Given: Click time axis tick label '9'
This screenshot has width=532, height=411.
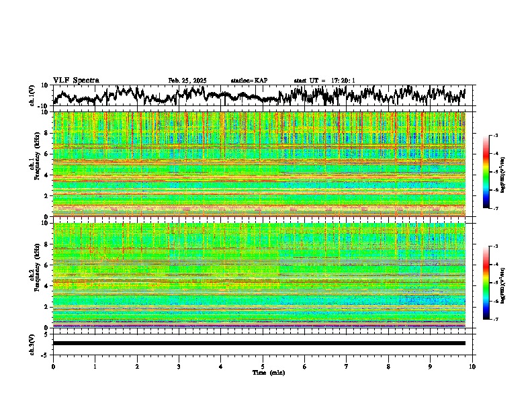Looking at the screenshot, I should click(430, 367).
